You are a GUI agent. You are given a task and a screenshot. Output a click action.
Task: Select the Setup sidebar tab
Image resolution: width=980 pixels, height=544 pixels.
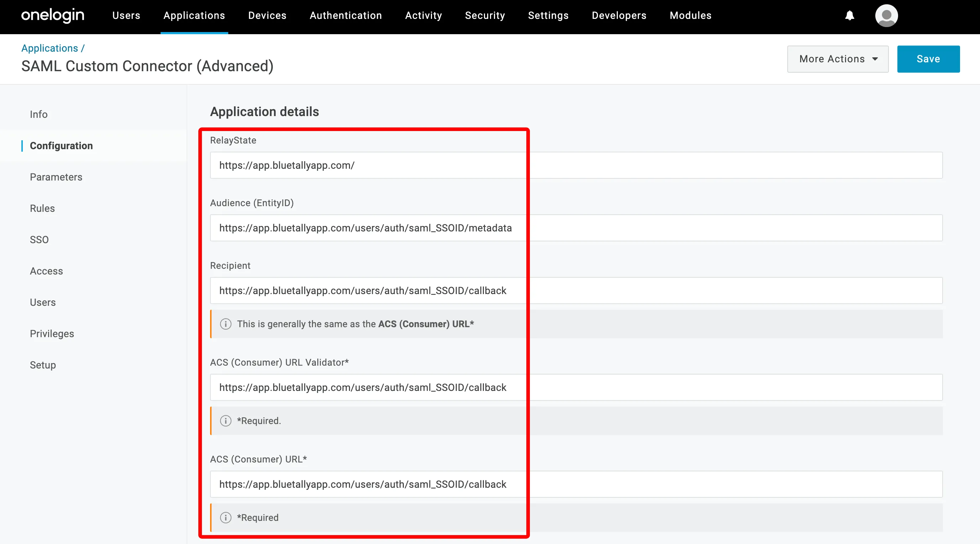[43, 365]
